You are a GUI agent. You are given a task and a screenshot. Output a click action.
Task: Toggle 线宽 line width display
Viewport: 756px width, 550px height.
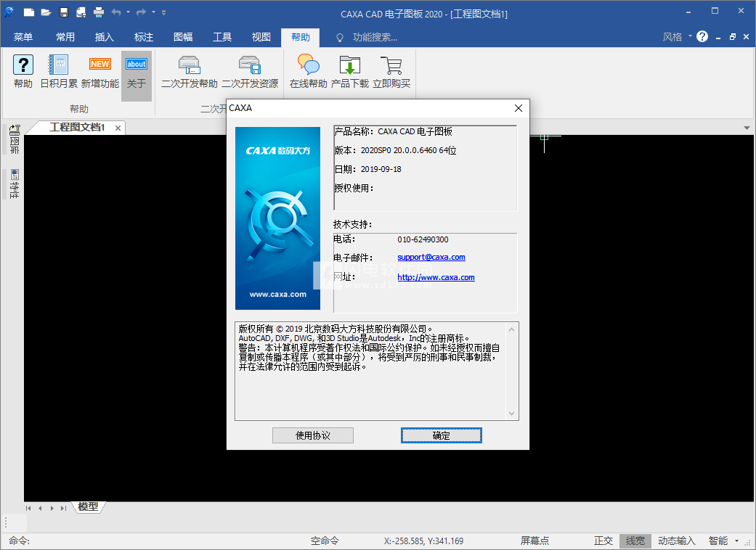(635, 541)
